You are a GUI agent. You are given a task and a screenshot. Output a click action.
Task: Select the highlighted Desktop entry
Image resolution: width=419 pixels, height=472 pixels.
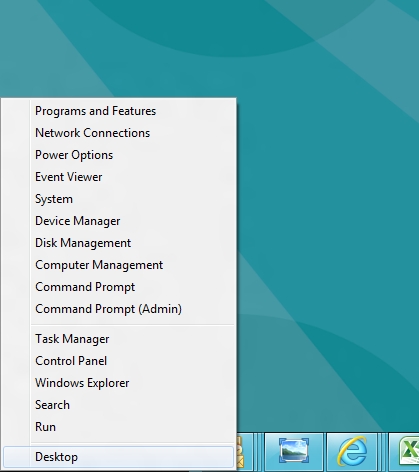118,457
